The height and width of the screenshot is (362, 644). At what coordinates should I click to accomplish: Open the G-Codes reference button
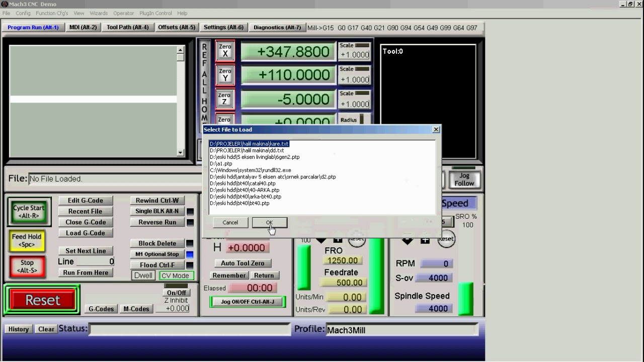(x=101, y=309)
